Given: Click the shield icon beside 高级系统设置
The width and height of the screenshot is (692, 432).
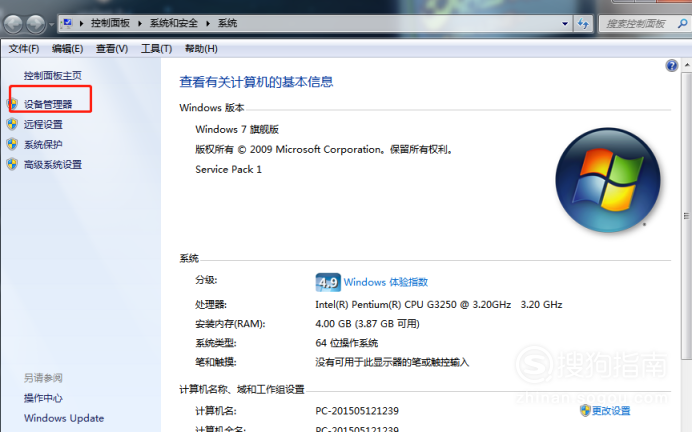Looking at the screenshot, I should pyautogui.click(x=12, y=165).
